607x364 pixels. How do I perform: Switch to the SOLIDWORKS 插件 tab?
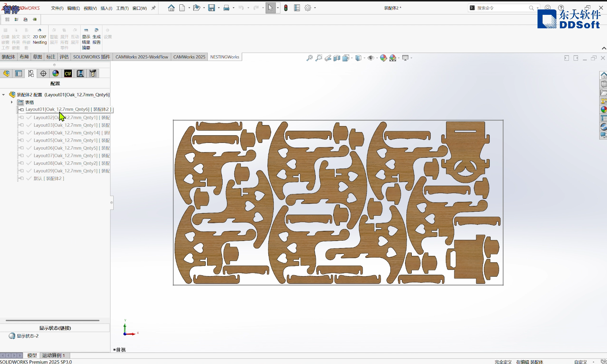92,57
